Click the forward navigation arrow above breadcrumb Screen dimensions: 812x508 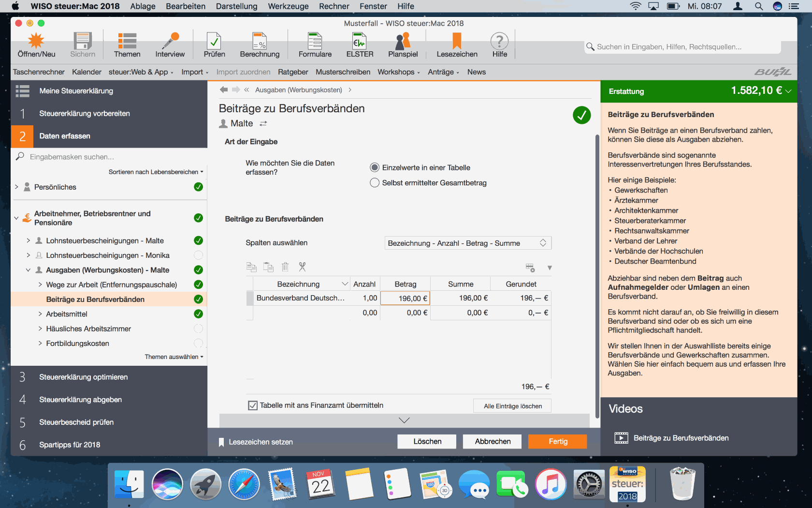(x=236, y=90)
